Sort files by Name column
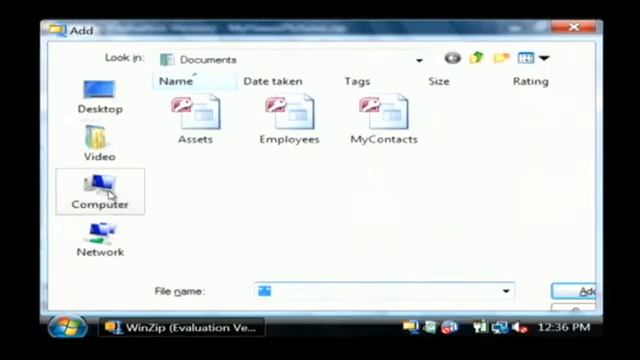The height and width of the screenshot is (360, 640). tap(194, 81)
